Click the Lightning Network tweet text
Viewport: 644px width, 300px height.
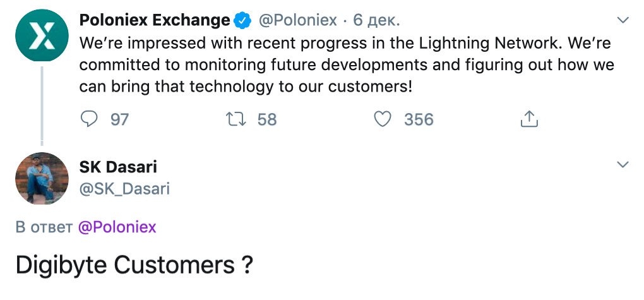click(x=346, y=65)
